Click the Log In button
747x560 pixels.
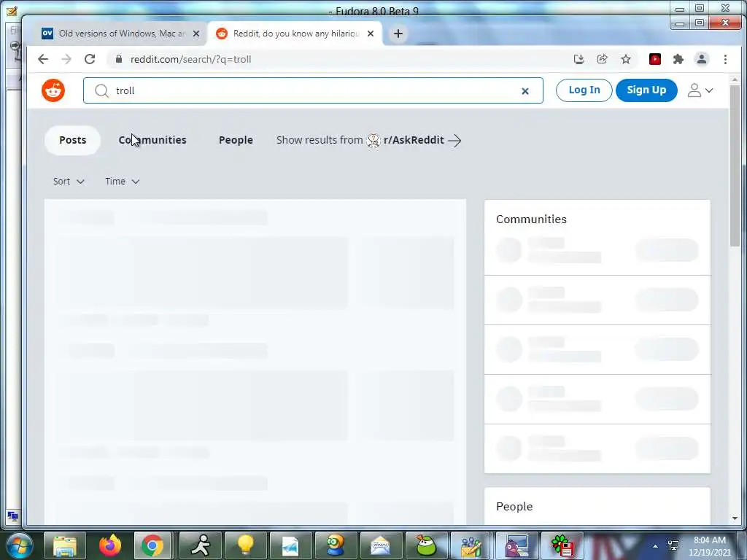(x=584, y=90)
